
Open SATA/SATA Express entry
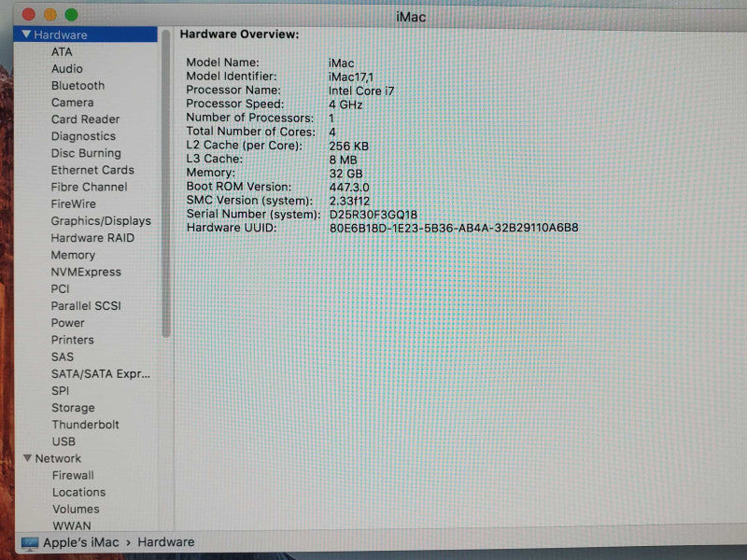(101, 374)
